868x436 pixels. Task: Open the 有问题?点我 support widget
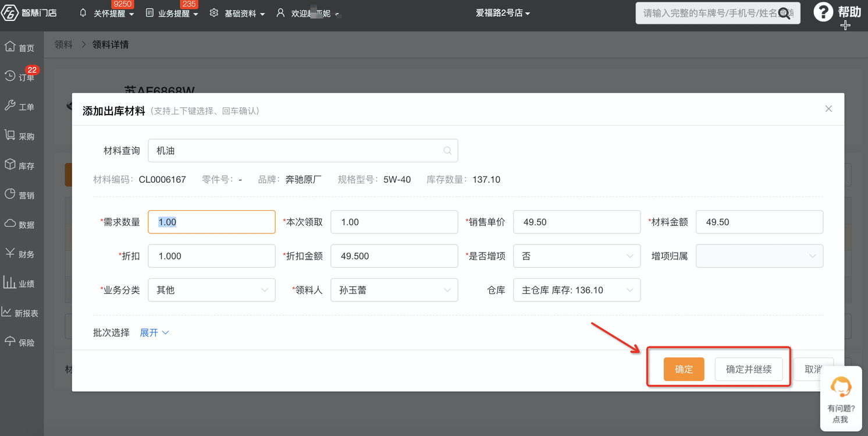point(841,399)
